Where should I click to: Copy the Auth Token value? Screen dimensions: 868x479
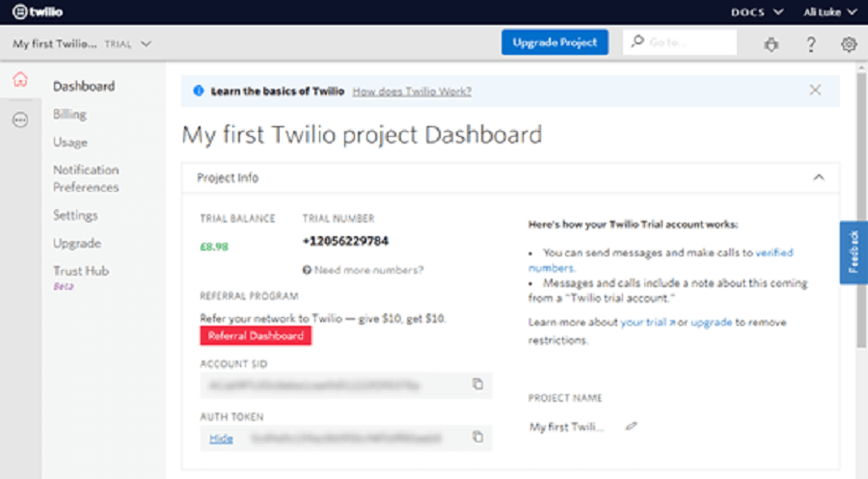coord(477,437)
